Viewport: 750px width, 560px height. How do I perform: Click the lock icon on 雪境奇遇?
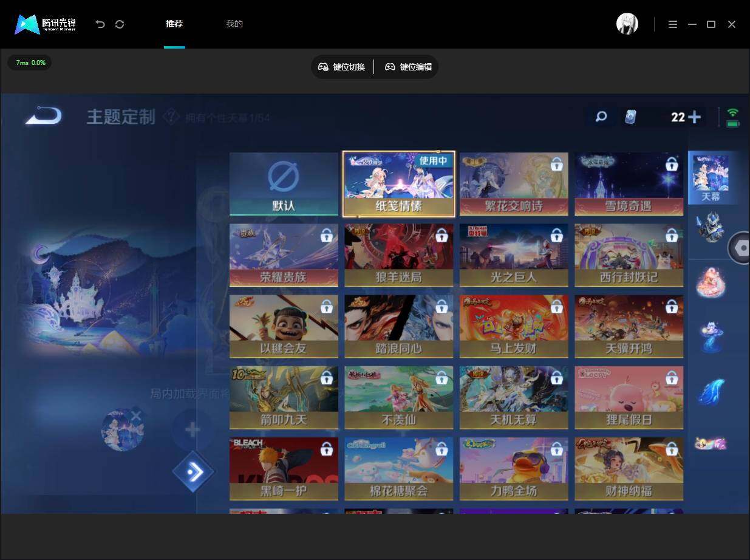pos(672,164)
